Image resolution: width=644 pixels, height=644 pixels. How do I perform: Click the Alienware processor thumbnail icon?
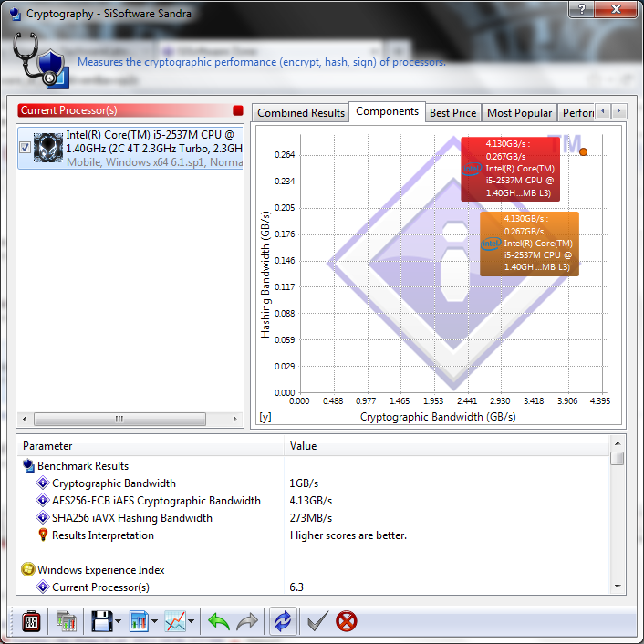coord(48,148)
